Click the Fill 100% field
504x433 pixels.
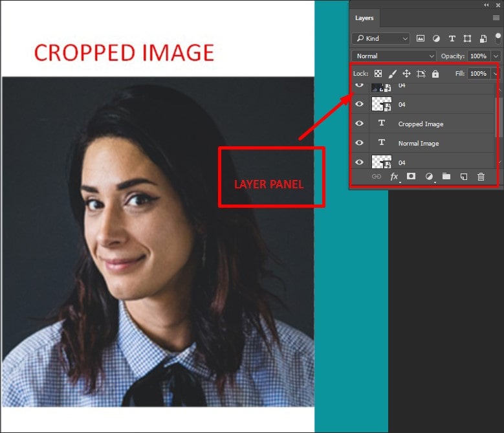click(479, 74)
